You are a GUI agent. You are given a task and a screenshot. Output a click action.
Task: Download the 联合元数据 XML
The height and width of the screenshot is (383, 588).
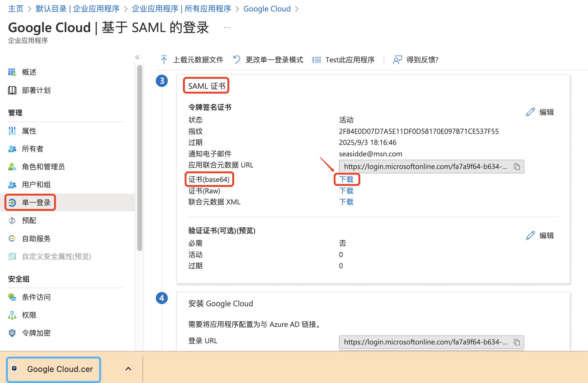tap(346, 202)
